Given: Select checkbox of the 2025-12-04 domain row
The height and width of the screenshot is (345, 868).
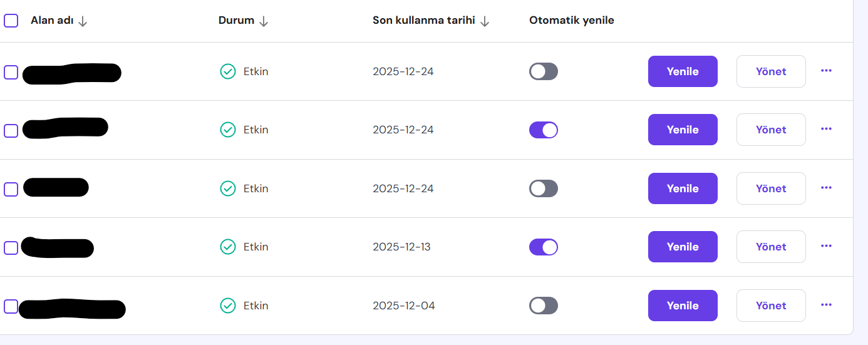Looking at the screenshot, I should click(x=11, y=306).
